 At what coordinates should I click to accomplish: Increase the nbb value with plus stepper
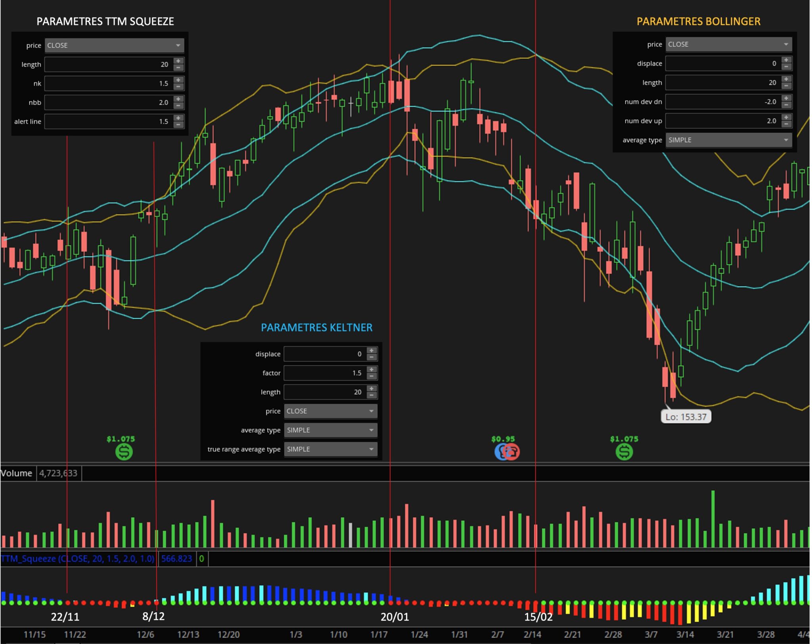(178, 99)
